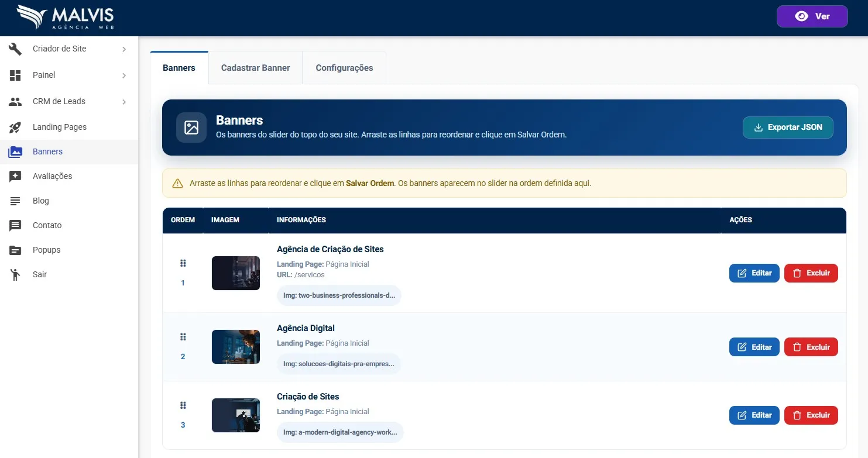Click the message icon beside Contato
868x458 pixels.
click(15, 225)
